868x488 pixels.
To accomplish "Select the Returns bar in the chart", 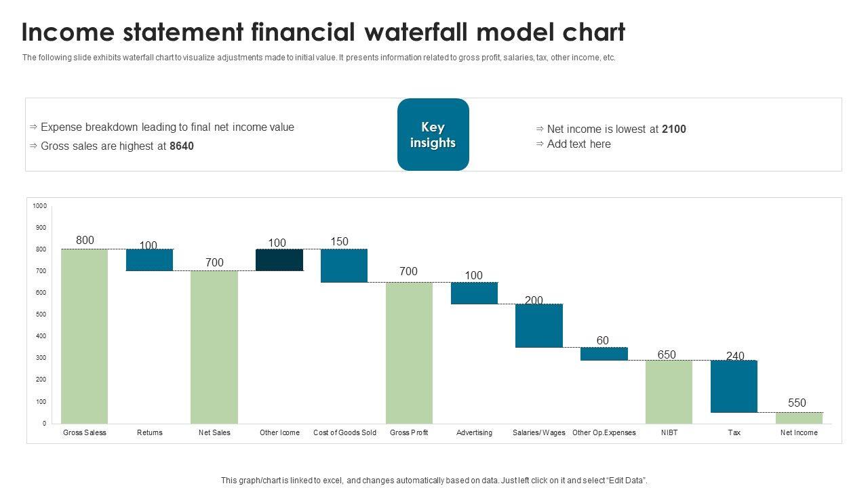I will coord(149,260).
